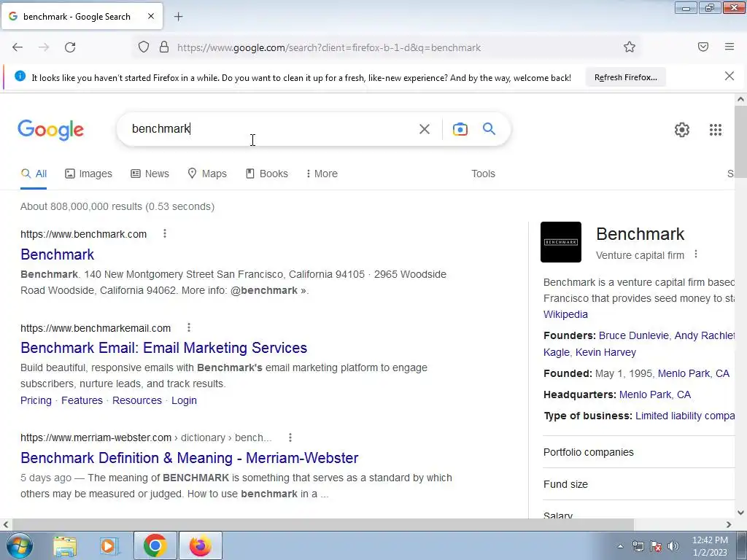The width and height of the screenshot is (747, 560).
Task: Open search Tools options
Action: coord(483,174)
